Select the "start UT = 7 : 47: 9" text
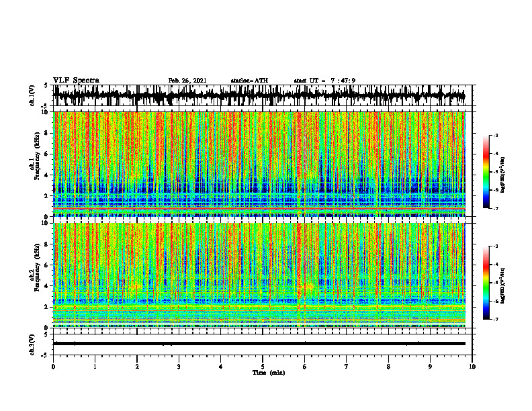The image size is (532, 411). [324, 81]
